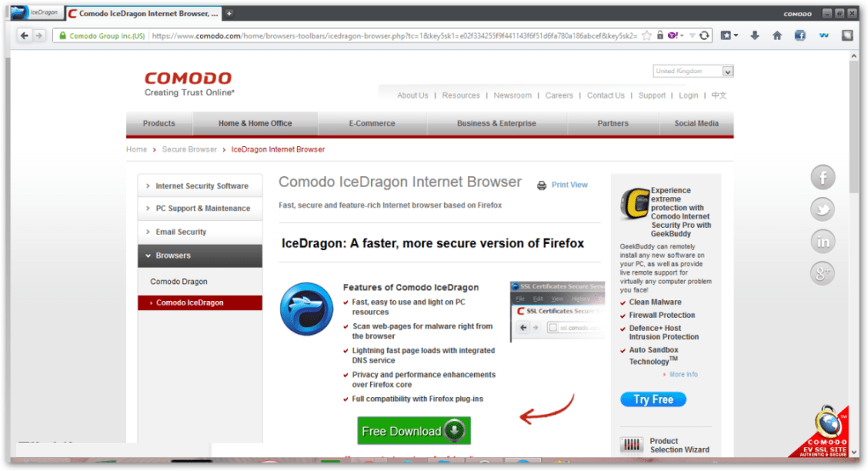
Task: Open the Careers link
Action: point(559,95)
